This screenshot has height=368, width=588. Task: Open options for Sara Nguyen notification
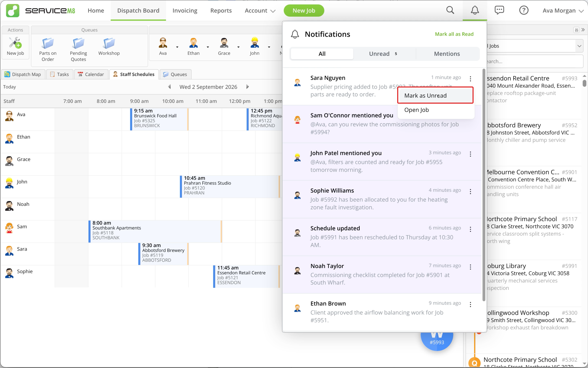tap(470, 79)
